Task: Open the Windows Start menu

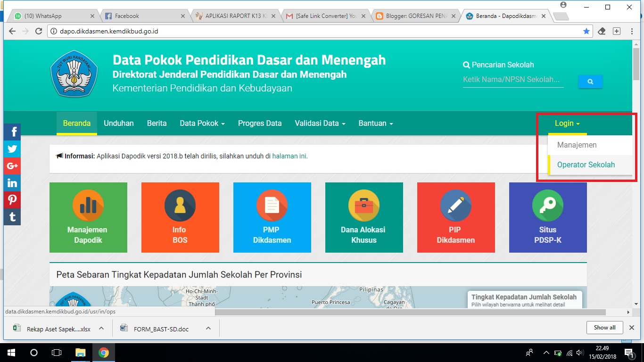Action: [x=11, y=352]
